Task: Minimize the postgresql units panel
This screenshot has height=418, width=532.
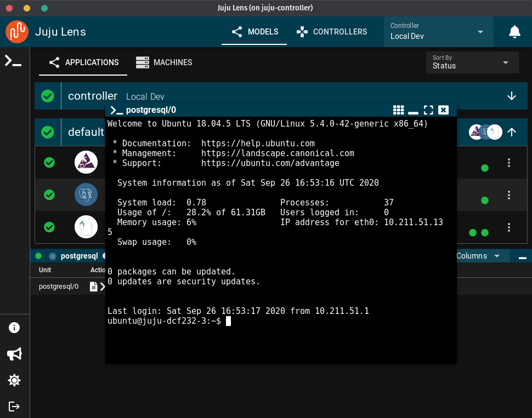Action: [523, 258]
